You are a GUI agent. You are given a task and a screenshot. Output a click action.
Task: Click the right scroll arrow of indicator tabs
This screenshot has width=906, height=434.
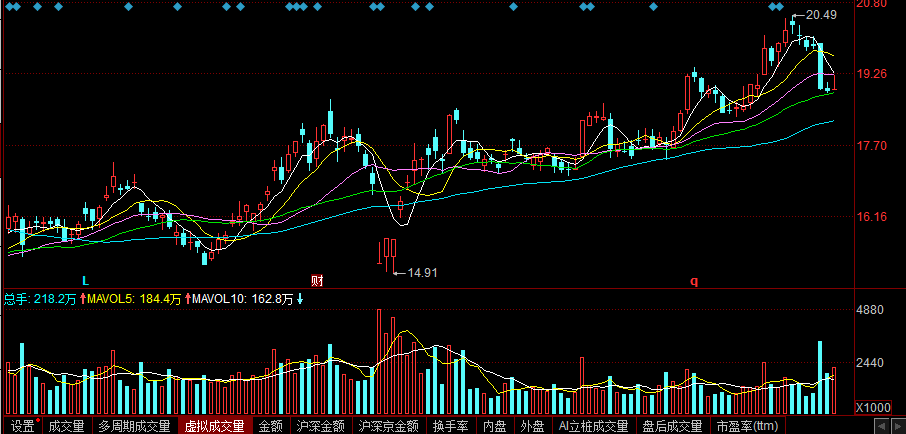(x=898, y=426)
